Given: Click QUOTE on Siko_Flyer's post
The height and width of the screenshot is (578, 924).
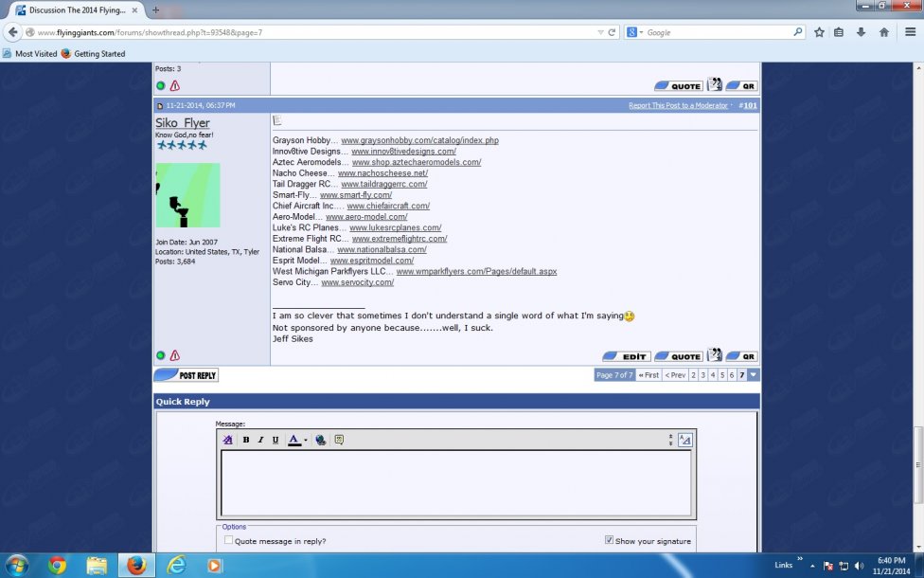Looking at the screenshot, I should [x=679, y=356].
